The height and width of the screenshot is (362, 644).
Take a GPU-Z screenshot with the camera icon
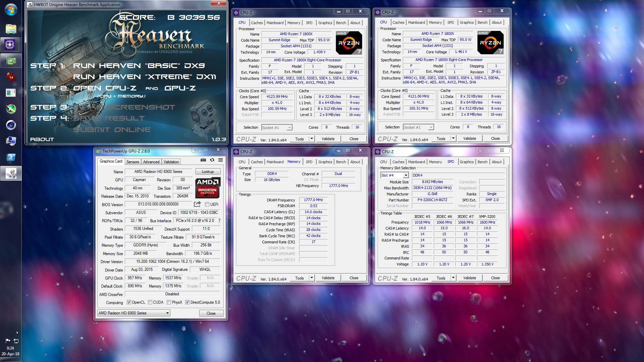(x=203, y=160)
